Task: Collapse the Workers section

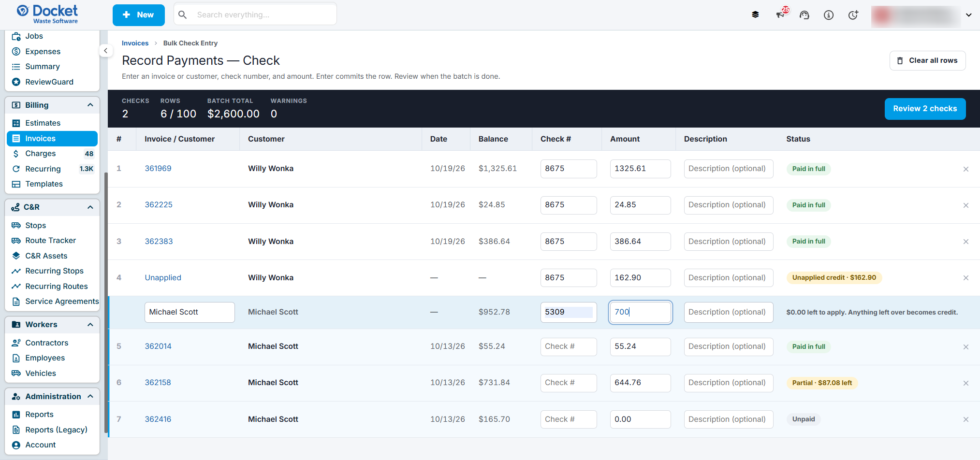Action: pos(90,325)
